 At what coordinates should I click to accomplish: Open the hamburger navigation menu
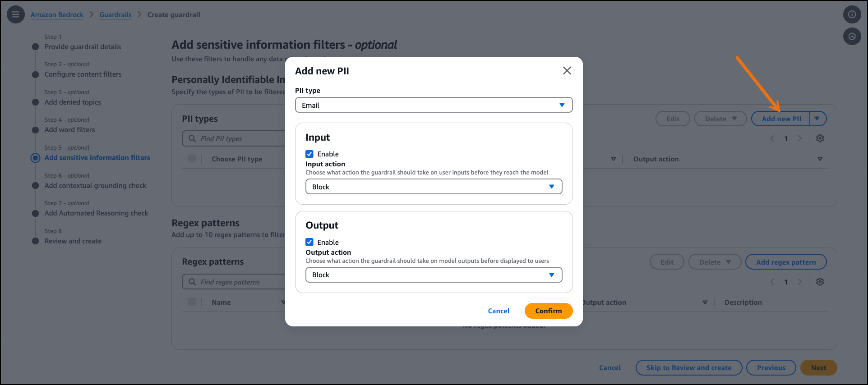point(16,14)
